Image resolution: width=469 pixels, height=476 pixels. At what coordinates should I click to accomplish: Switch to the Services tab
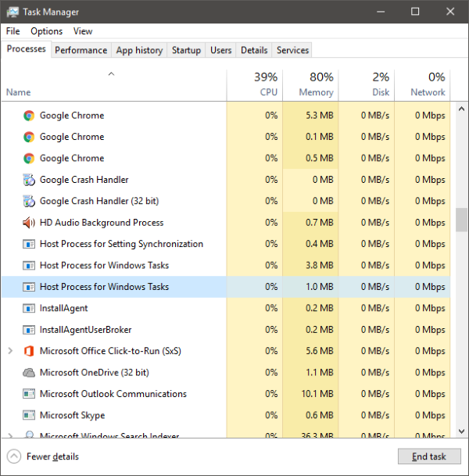pyautogui.click(x=292, y=50)
